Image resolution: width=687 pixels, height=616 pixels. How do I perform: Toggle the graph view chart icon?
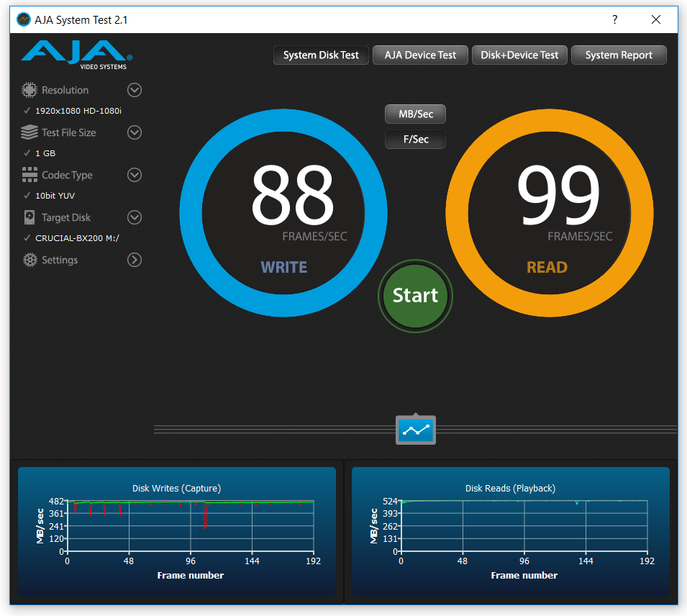pos(416,430)
